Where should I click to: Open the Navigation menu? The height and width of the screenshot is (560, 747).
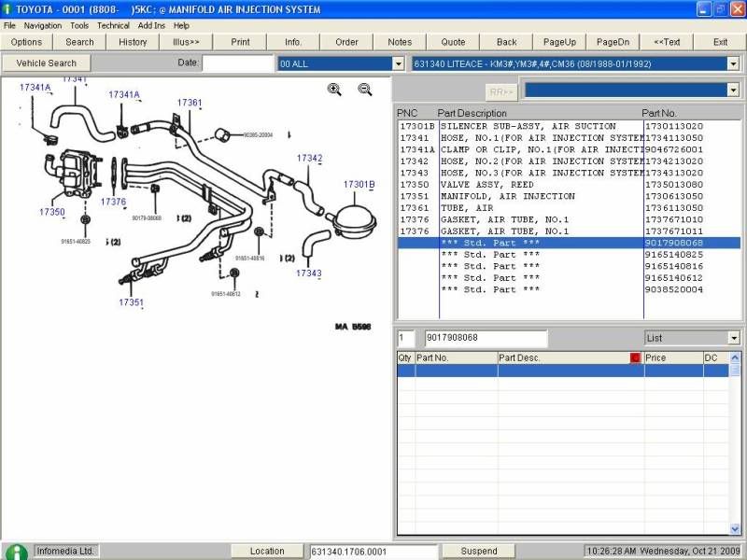click(x=43, y=26)
